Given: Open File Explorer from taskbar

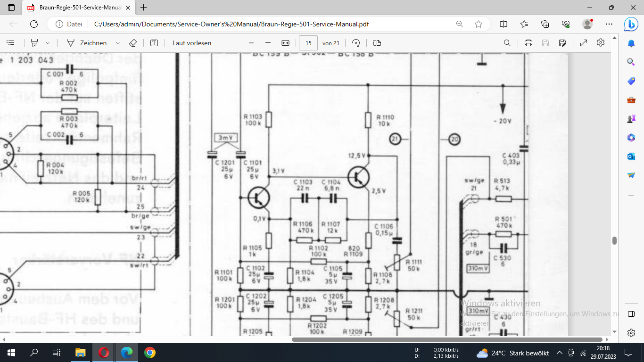Looking at the screenshot, I should coord(81,353).
